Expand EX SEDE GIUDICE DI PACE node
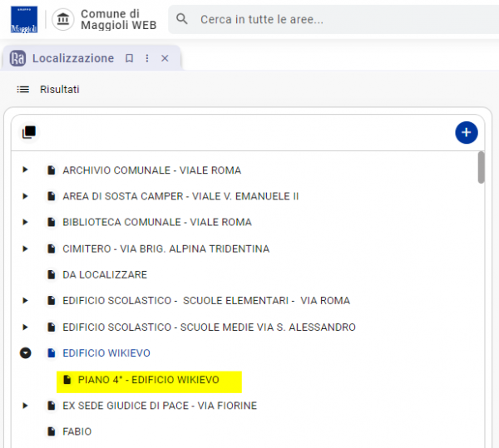Viewport: 499px width, 448px height. click(x=25, y=406)
